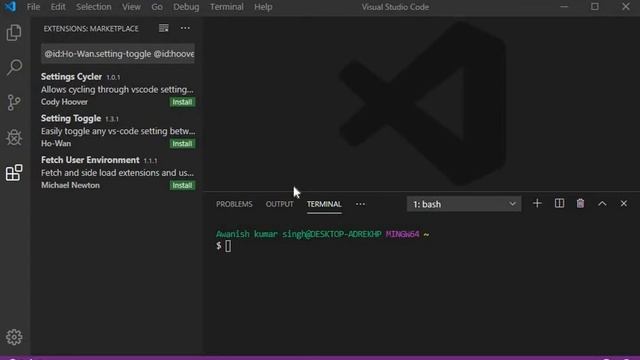Image resolution: width=640 pixels, height=360 pixels.
Task: Click the 'Allows cycling through vscode setting' description
Action: coord(117,89)
